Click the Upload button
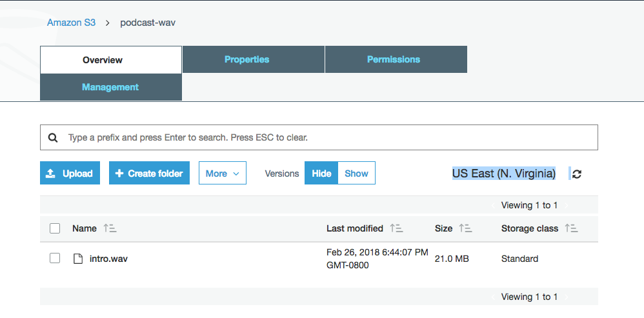The image size is (644, 318). point(70,173)
